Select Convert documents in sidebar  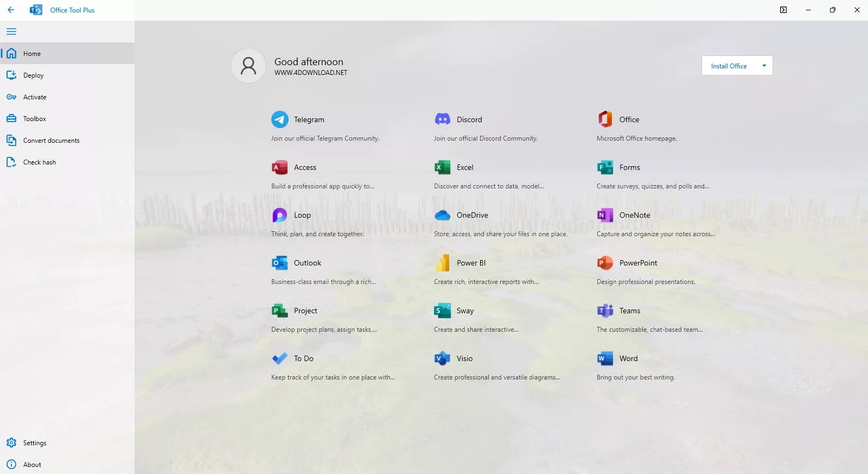pyautogui.click(x=67, y=140)
